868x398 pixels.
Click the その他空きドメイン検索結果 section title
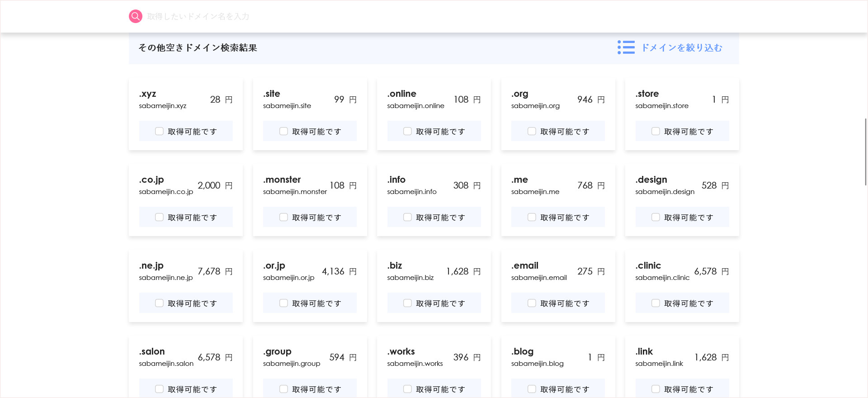pyautogui.click(x=198, y=47)
